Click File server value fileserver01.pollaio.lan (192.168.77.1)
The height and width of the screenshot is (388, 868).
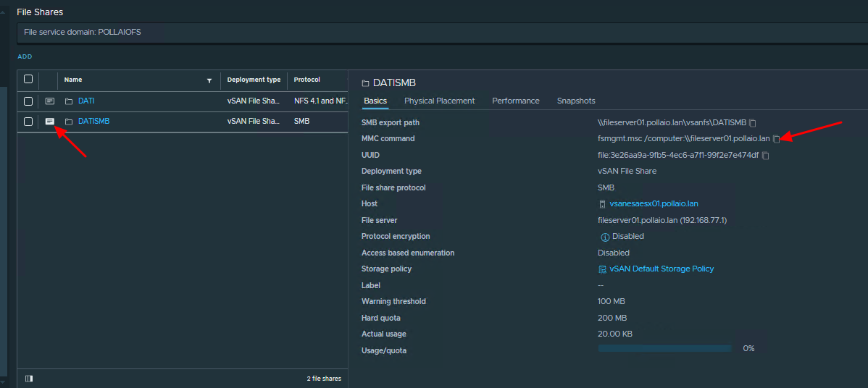tap(662, 220)
